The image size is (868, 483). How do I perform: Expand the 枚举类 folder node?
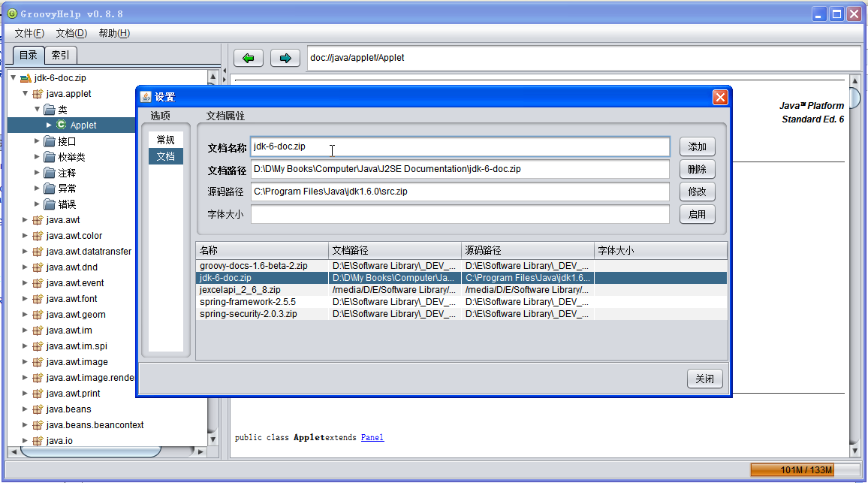[37, 157]
